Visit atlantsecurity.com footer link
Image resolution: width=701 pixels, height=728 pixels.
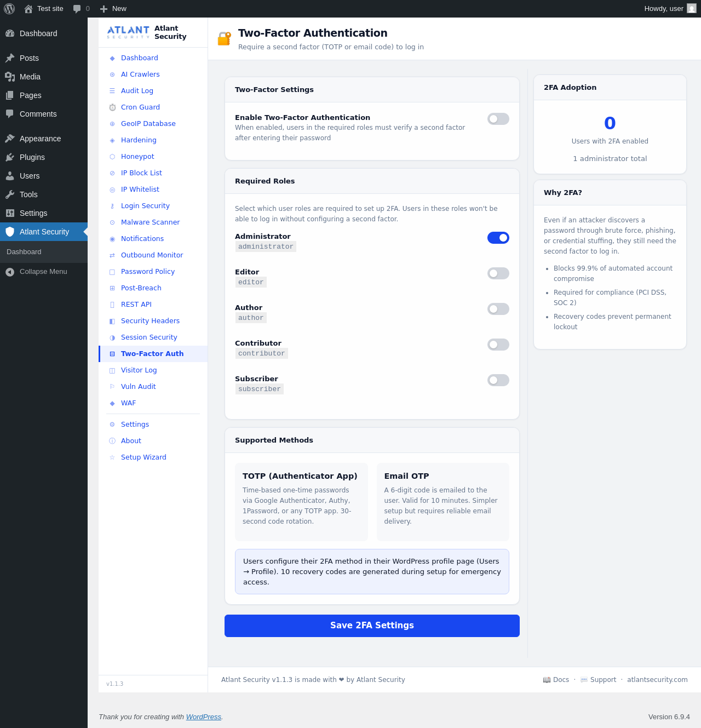point(657,680)
